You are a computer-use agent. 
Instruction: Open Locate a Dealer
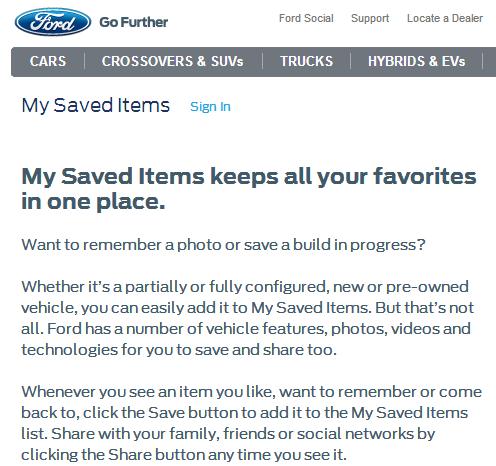pyautogui.click(x=445, y=18)
